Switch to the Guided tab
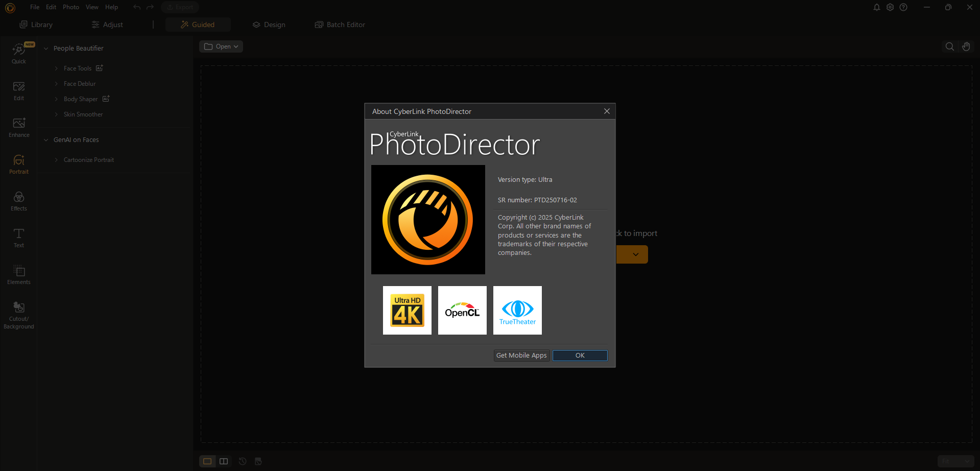Screen dimensions: 980x471 pyautogui.click(x=198, y=25)
